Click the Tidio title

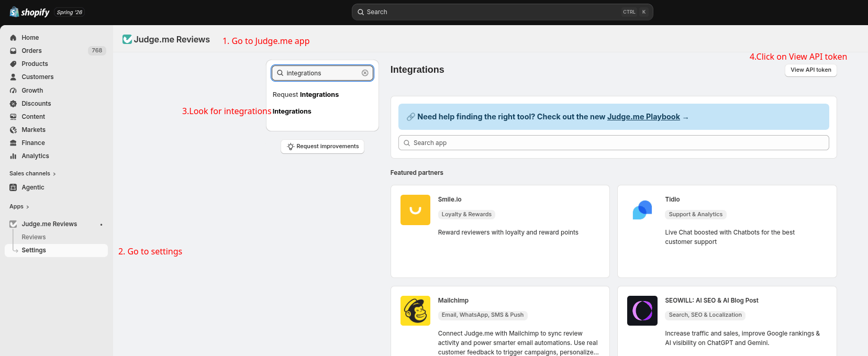[x=672, y=199]
